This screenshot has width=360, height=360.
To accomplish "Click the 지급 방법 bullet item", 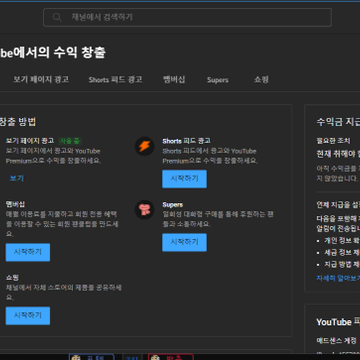I will [342, 264].
